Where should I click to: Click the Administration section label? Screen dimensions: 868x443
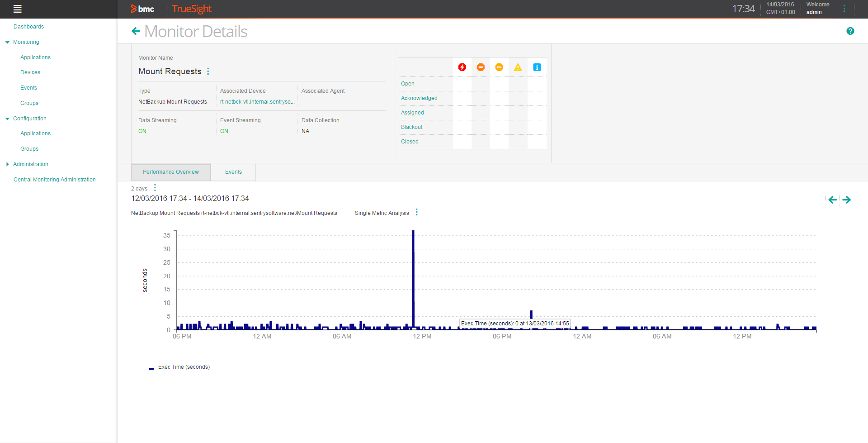[x=31, y=164]
